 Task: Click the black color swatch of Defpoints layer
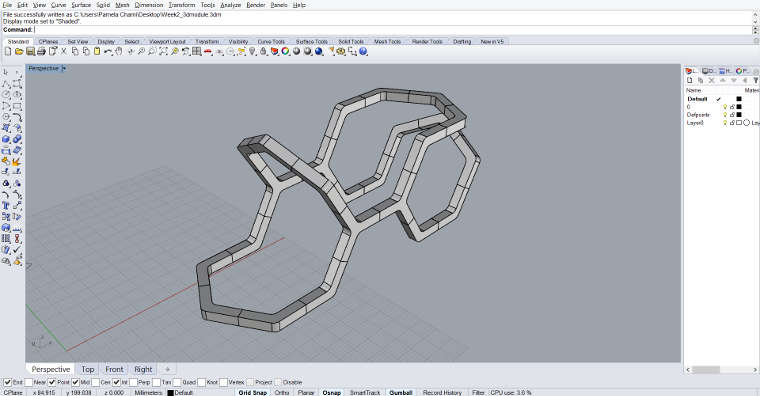[739, 115]
